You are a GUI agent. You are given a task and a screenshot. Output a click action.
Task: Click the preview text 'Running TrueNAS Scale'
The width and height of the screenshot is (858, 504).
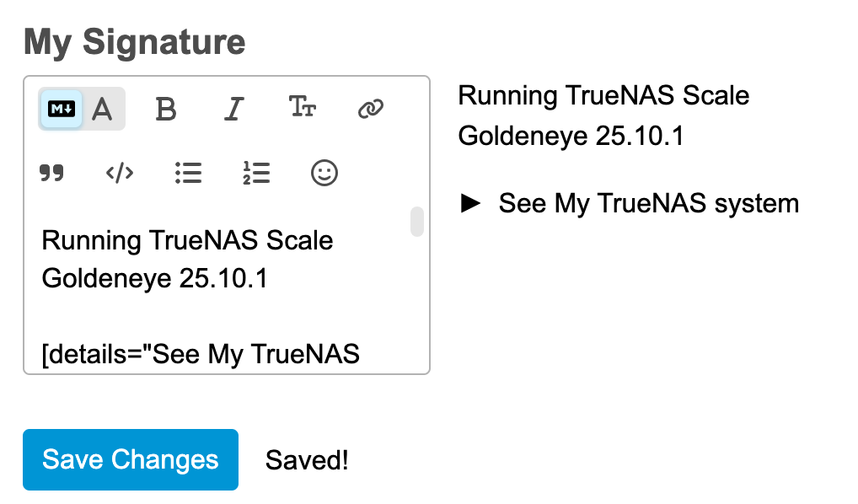603,95
